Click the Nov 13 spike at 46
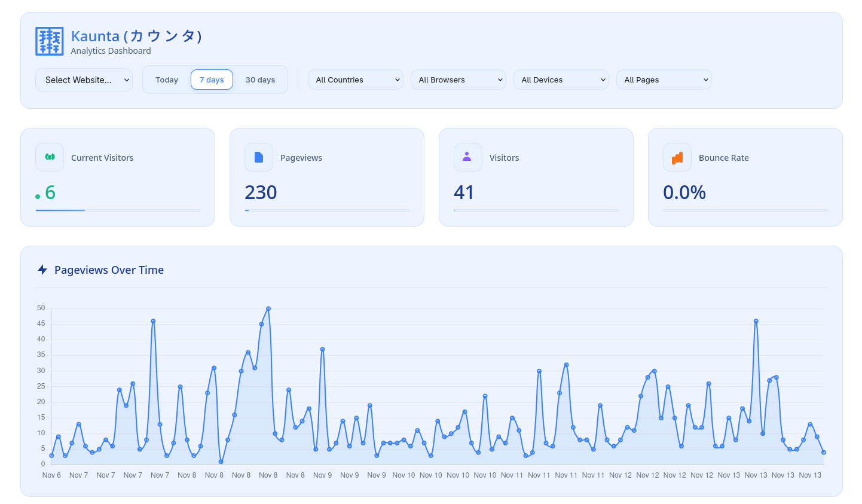The height and width of the screenshot is (504, 862). pos(756,321)
